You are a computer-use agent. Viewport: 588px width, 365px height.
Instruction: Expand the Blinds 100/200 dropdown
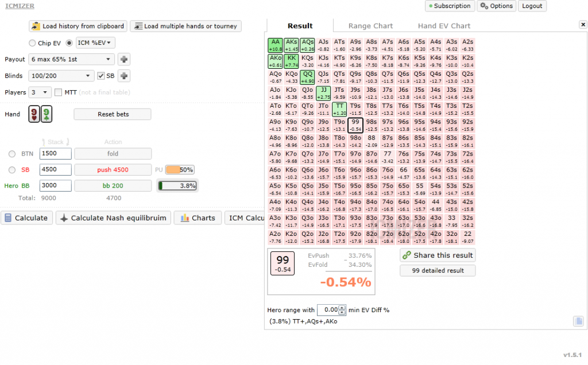61,76
